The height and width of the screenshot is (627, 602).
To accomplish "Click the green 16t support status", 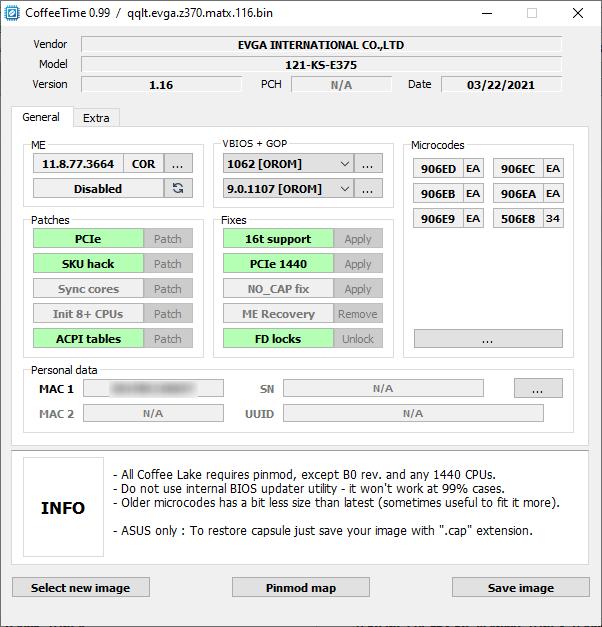I will tap(278, 239).
